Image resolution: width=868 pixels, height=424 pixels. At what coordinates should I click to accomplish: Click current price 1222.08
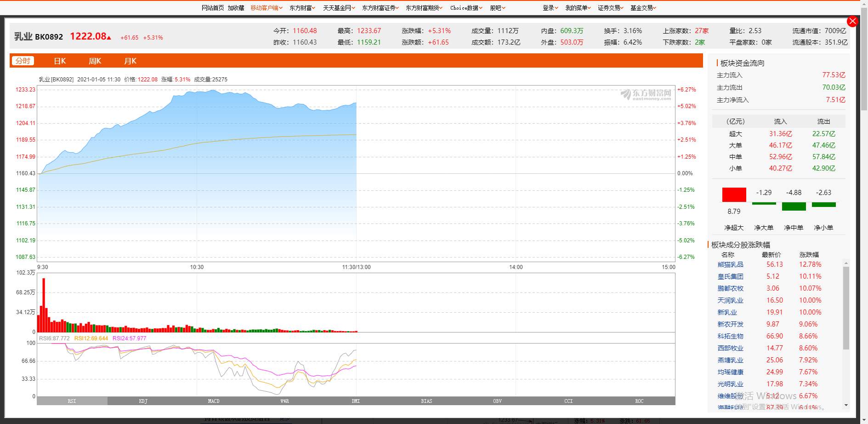pos(88,36)
